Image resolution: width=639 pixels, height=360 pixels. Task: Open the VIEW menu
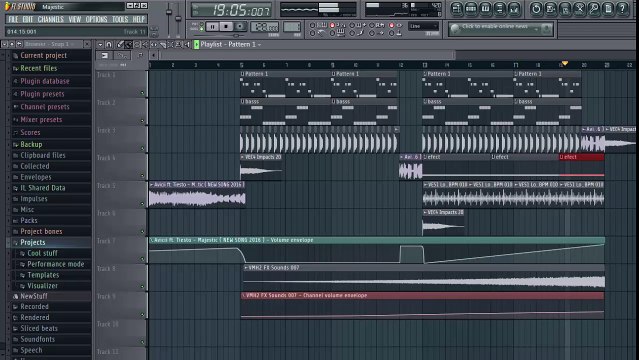tap(75, 19)
